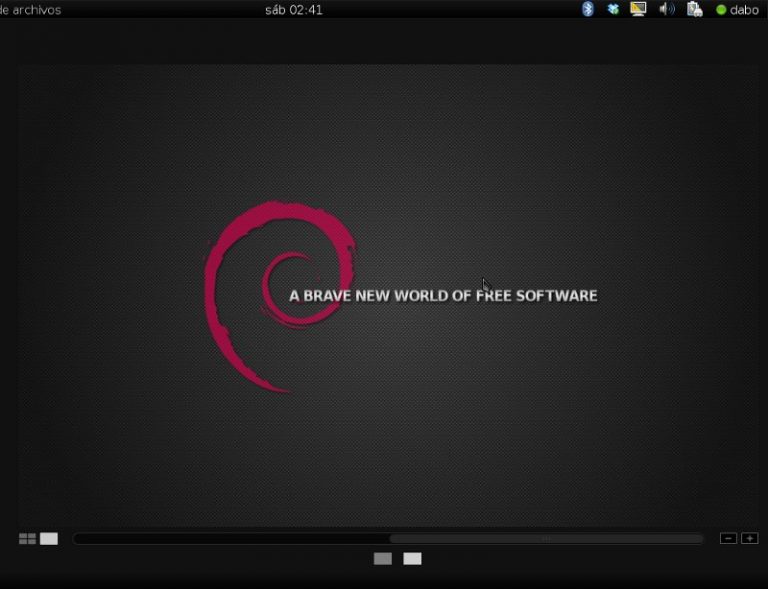
Task: Open the calendar from the sáb 02:41 clock
Action: (293, 10)
